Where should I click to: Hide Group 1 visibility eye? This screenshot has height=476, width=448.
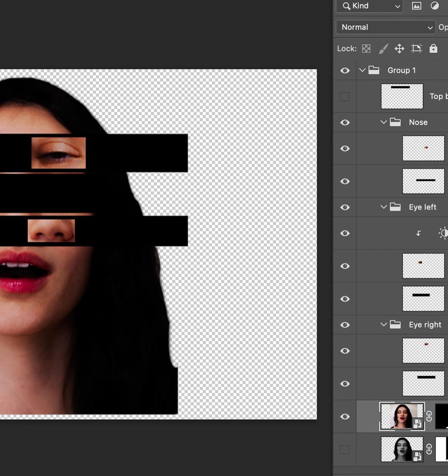[x=345, y=71]
